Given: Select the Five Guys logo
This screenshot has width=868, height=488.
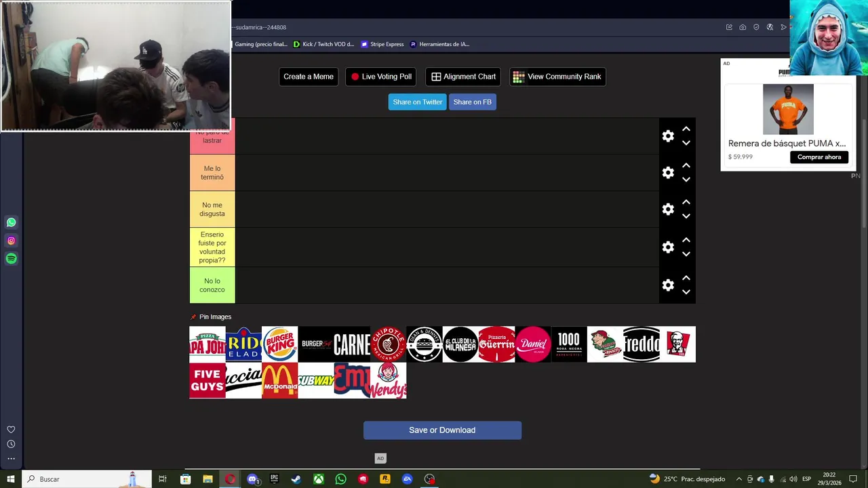Looking at the screenshot, I should (208, 380).
